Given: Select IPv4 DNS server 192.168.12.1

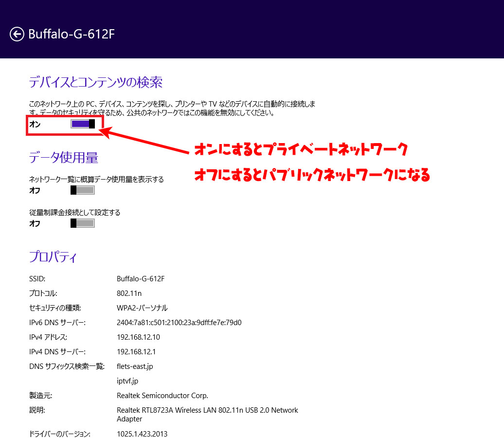Looking at the screenshot, I should (136, 352).
